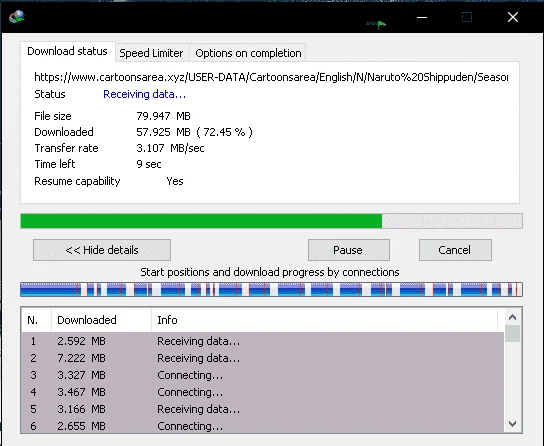Click the scroll up arrow in connections list
The width and height of the screenshot is (544, 446).
pos(512,317)
